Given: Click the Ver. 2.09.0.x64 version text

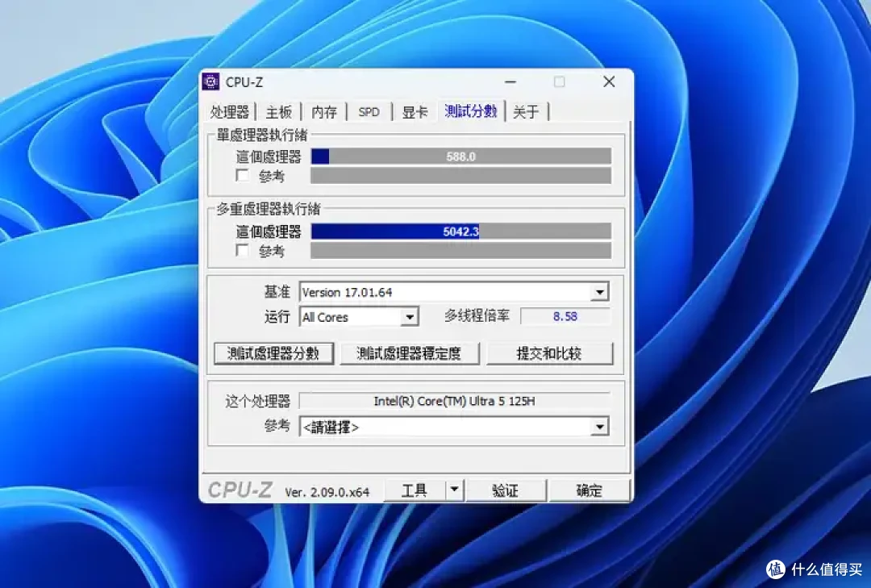Looking at the screenshot, I should click(327, 492).
